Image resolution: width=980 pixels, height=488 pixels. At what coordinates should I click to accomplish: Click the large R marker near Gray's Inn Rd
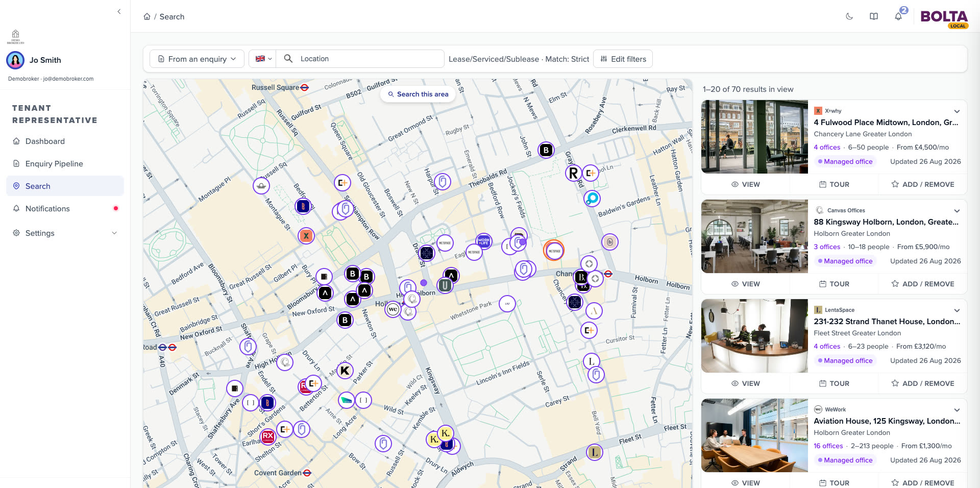pos(573,174)
